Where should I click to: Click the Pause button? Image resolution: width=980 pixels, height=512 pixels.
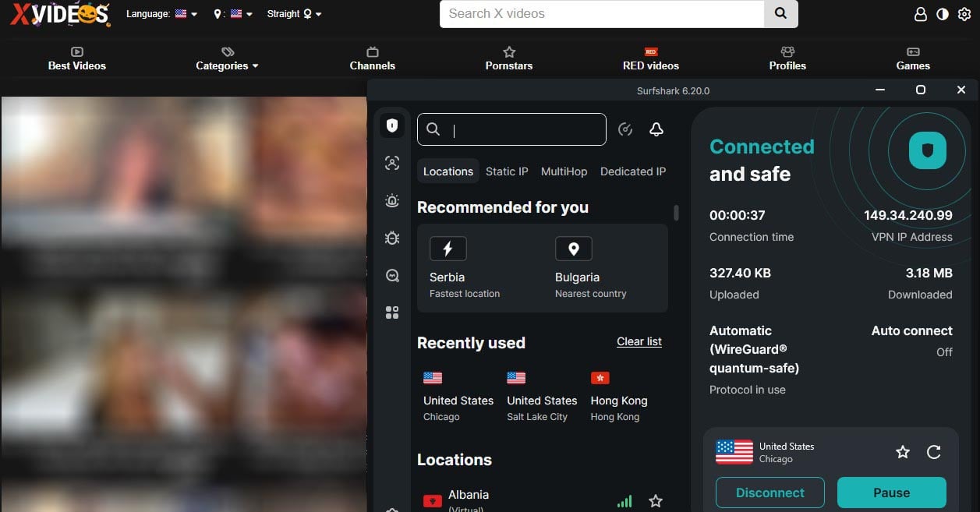[892, 493]
